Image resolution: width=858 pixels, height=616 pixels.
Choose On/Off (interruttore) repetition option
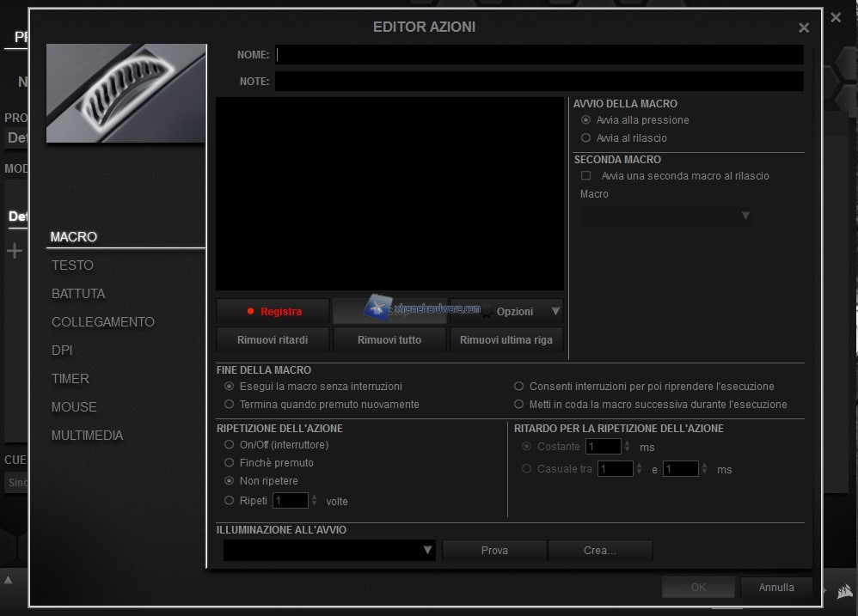point(229,445)
